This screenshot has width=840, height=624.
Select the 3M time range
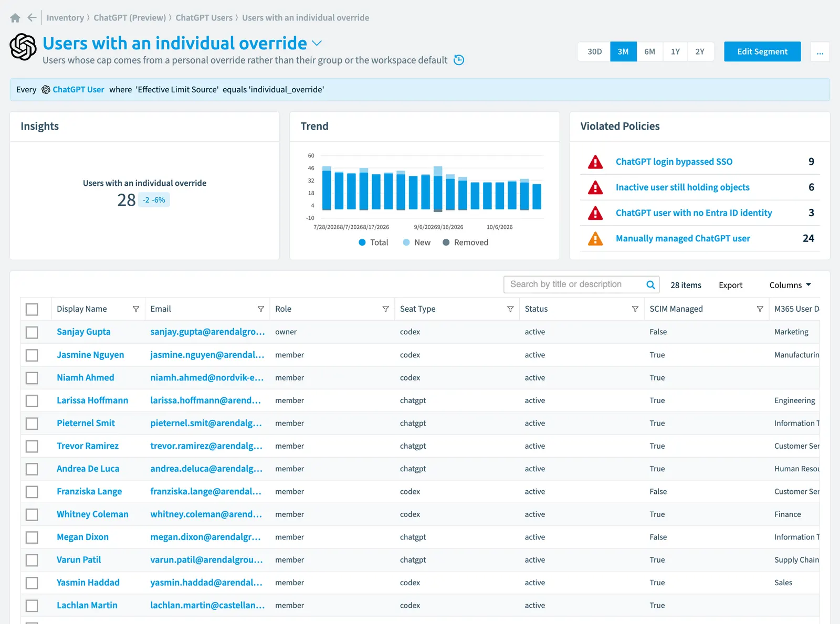pyautogui.click(x=623, y=51)
